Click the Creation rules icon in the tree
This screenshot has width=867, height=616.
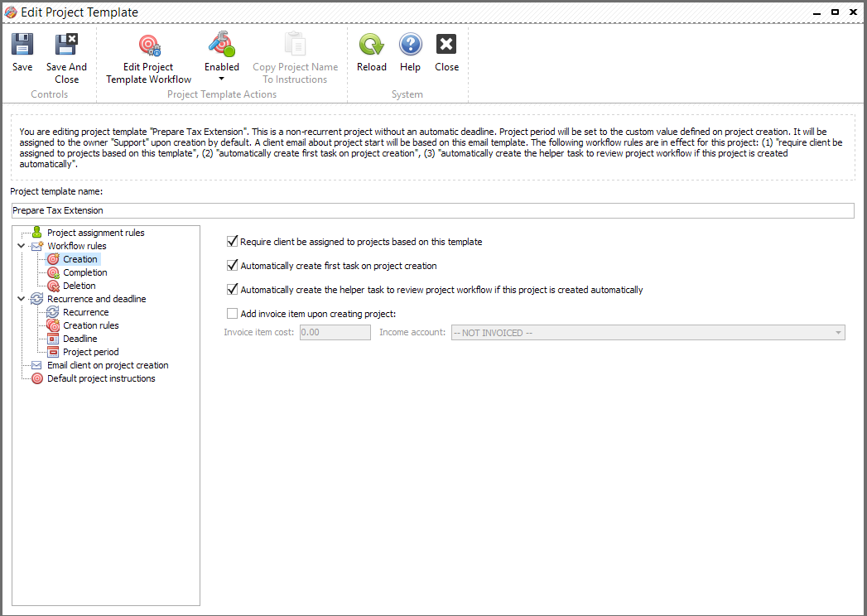[x=53, y=325]
